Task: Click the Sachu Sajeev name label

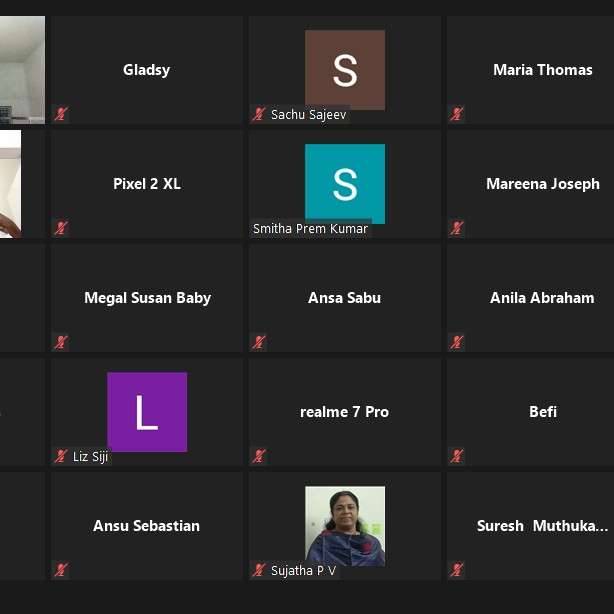Action: (309, 115)
